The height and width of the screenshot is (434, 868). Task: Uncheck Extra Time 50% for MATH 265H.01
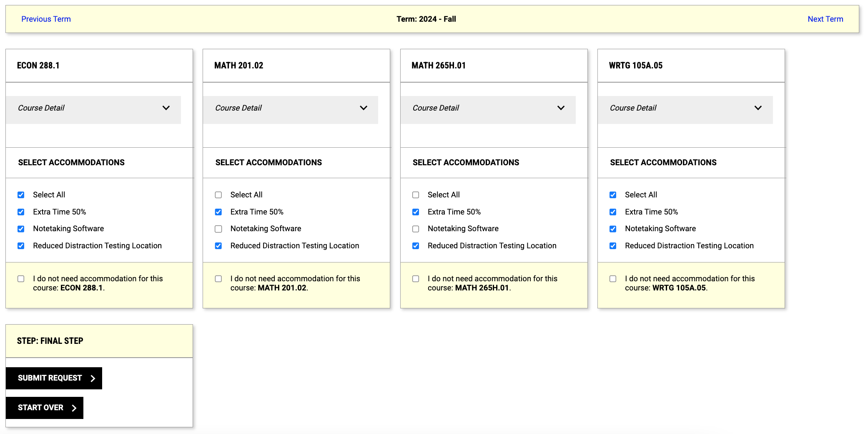tap(416, 212)
